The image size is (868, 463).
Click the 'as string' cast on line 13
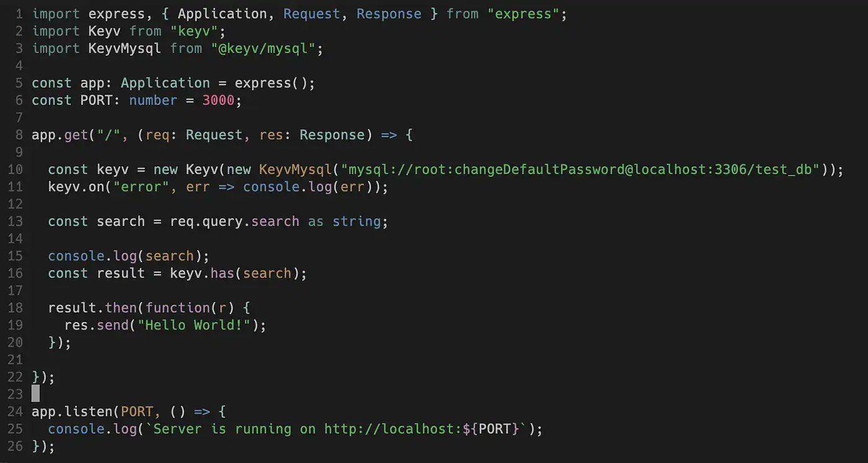click(x=344, y=222)
